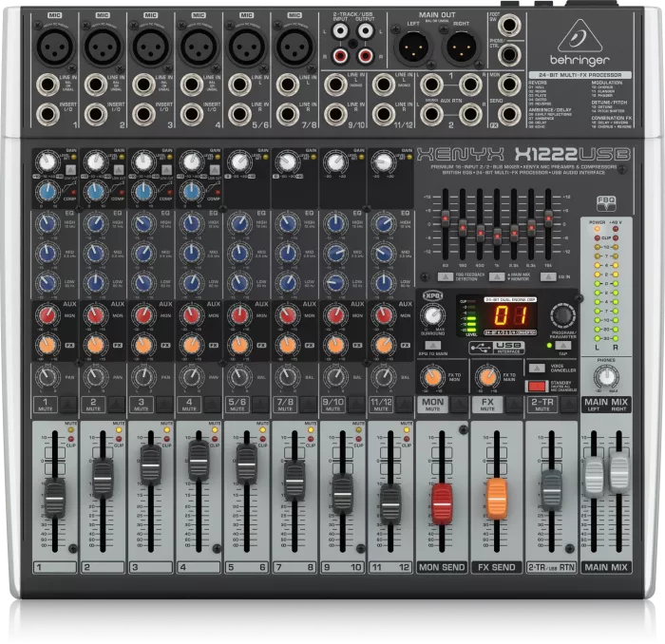Toggle the channel 3 MUTE button
Screen dimensions: 665x644
(164, 405)
